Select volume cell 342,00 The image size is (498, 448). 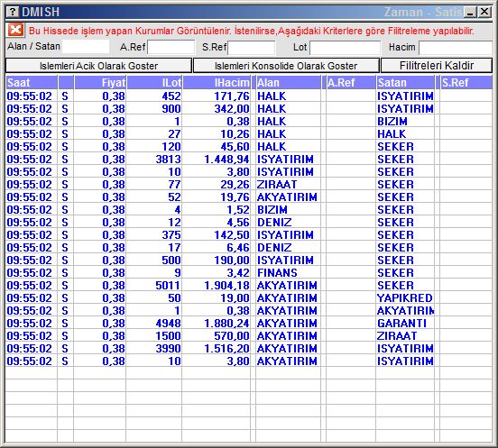coord(232,109)
